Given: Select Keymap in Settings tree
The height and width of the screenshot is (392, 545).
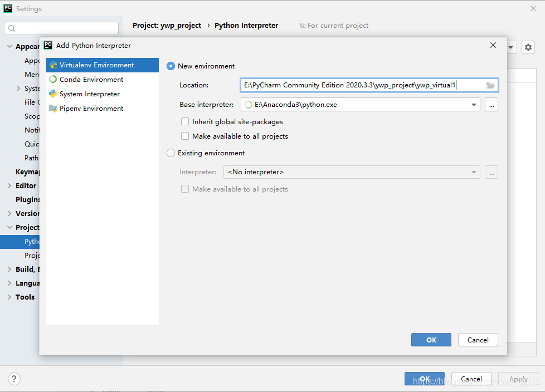Looking at the screenshot, I should [27, 172].
